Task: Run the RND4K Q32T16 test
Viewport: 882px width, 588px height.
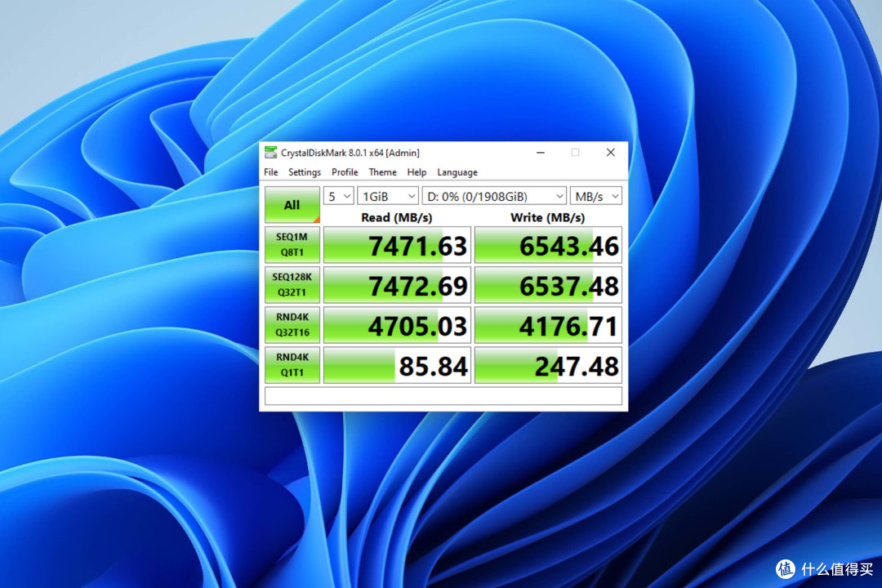Action: pos(292,325)
